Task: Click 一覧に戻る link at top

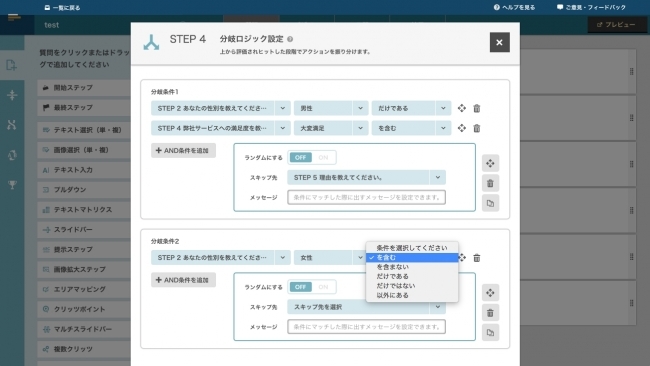Action: (62, 7)
